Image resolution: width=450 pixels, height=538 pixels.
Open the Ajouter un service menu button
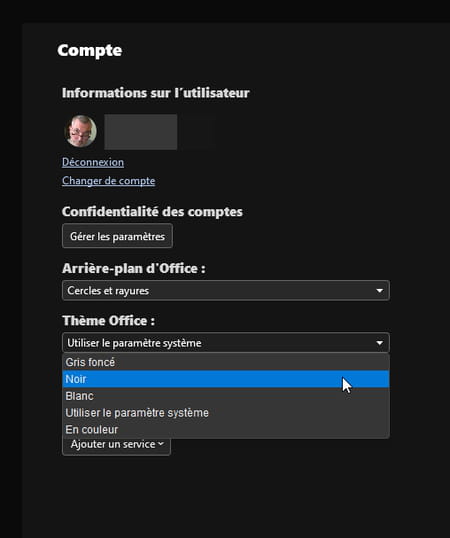click(x=116, y=446)
